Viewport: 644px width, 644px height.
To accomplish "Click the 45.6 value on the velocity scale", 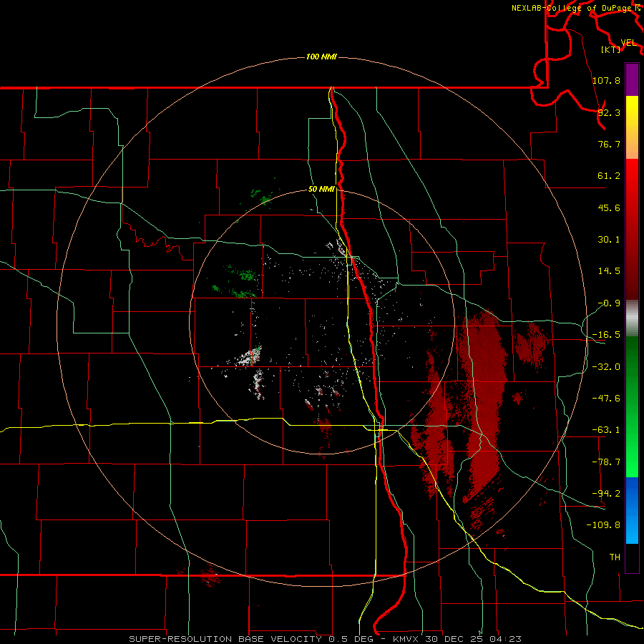I will click(x=609, y=208).
